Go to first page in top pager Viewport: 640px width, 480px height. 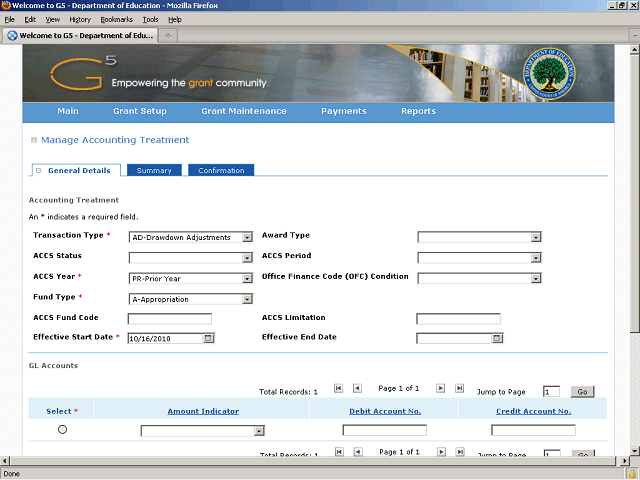pos(338,388)
